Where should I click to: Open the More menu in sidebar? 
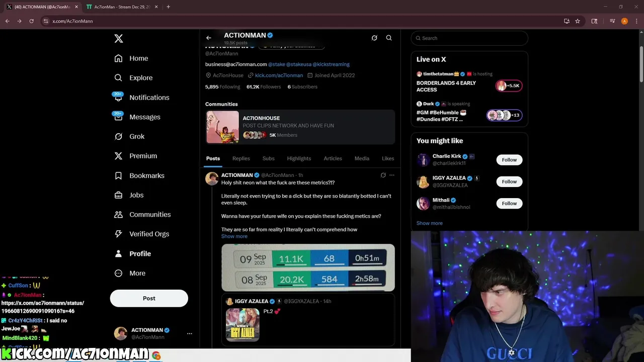(x=130, y=273)
